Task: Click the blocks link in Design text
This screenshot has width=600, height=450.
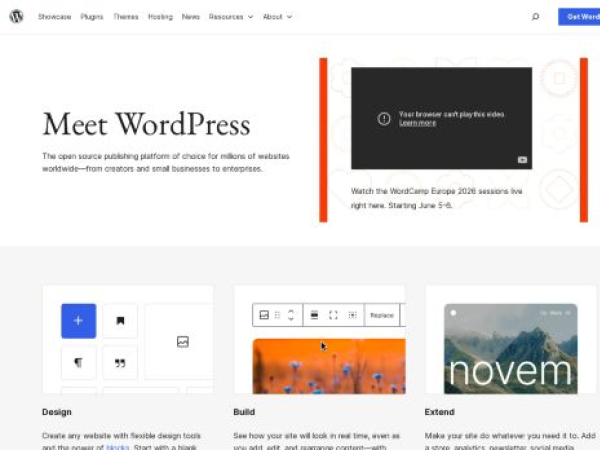Action: (x=117, y=447)
